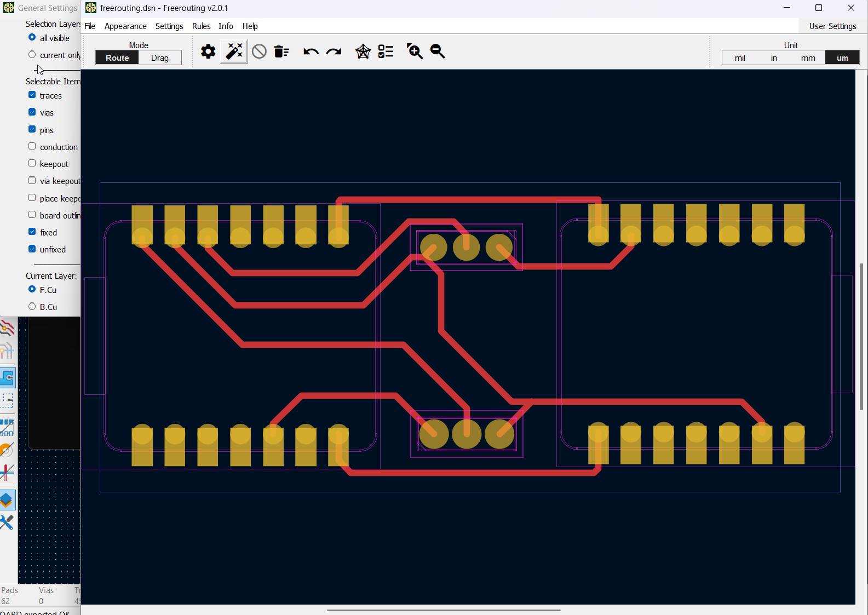
Task: Open the File menu
Action: point(90,26)
